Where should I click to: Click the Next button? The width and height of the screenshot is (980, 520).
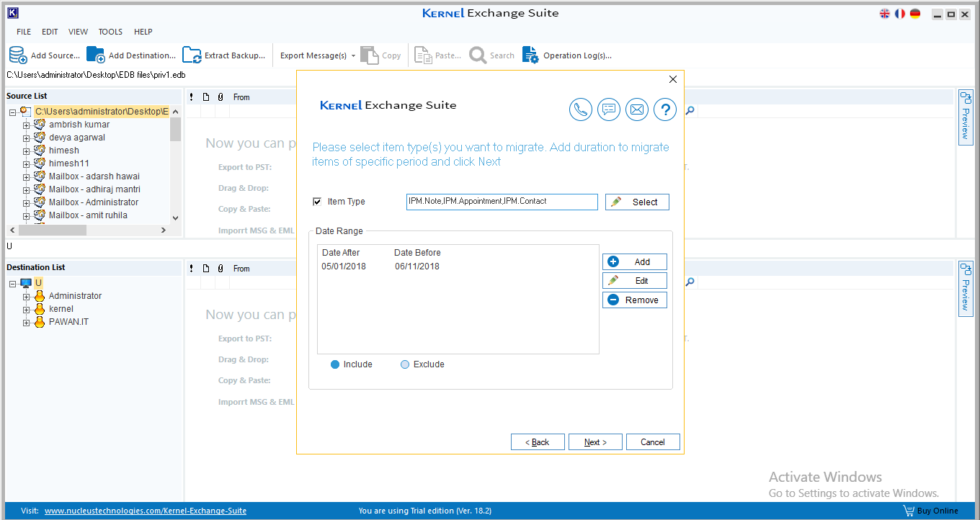595,442
